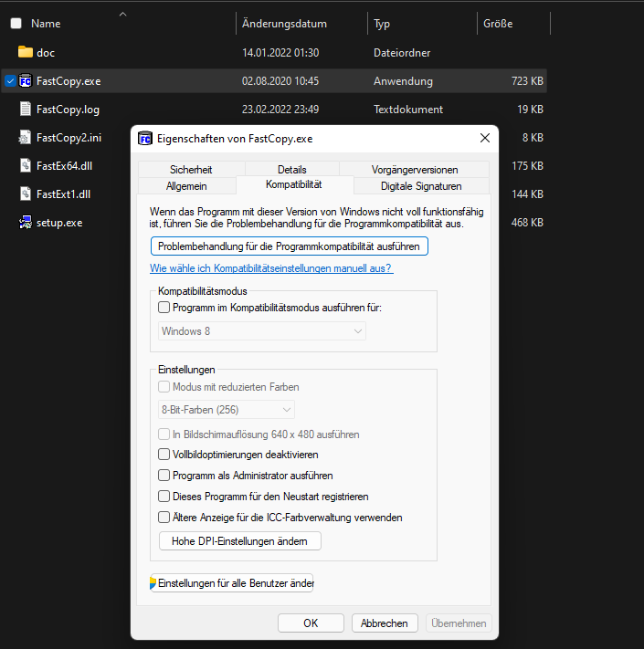Viewport: 644px width, 649px height.
Task: Enable 'Vollbildoptimierungen deaktivieren' checkbox
Action: [x=164, y=455]
